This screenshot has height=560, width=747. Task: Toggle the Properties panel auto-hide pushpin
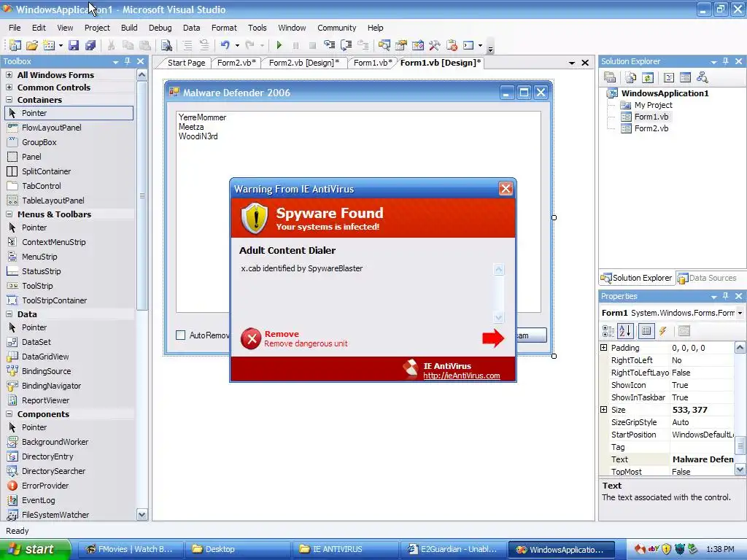pos(726,296)
